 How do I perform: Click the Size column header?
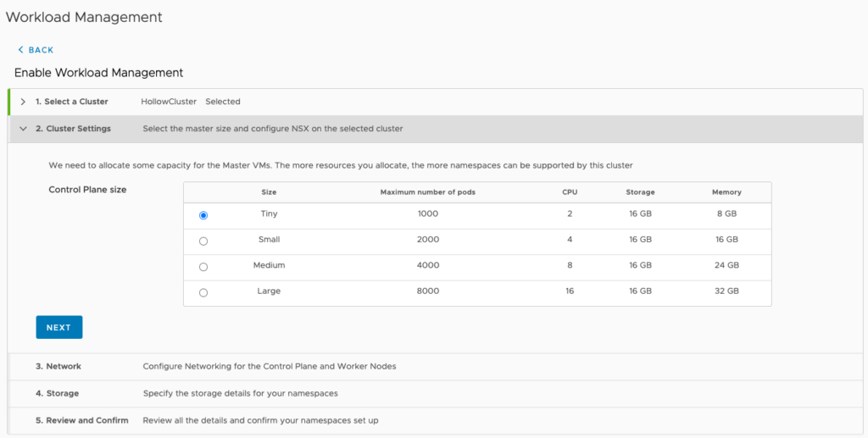[269, 192]
